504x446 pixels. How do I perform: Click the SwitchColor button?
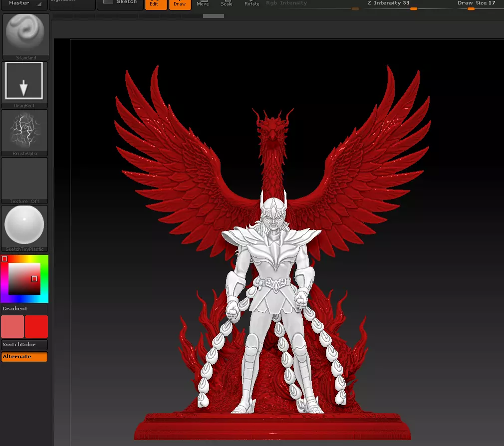coord(24,344)
